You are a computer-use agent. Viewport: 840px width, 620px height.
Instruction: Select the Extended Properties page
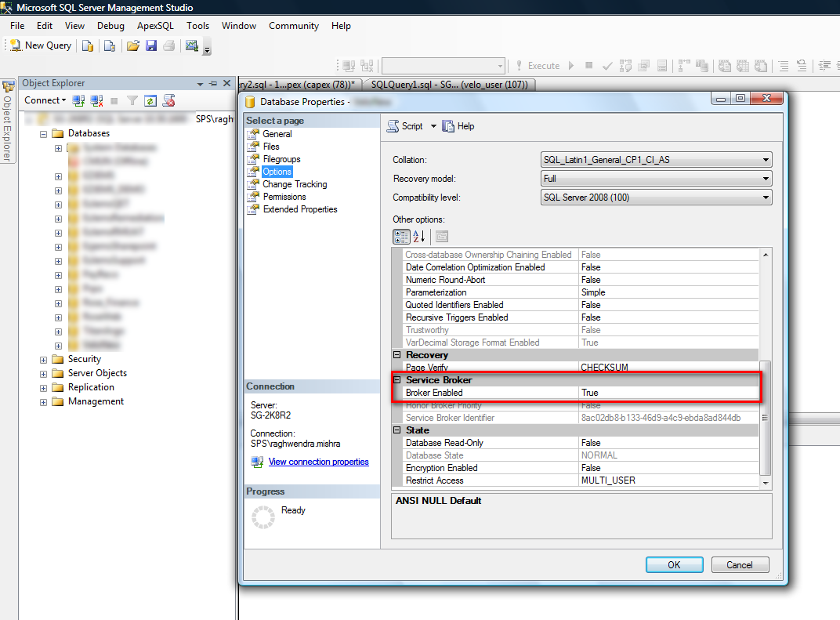coord(300,209)
